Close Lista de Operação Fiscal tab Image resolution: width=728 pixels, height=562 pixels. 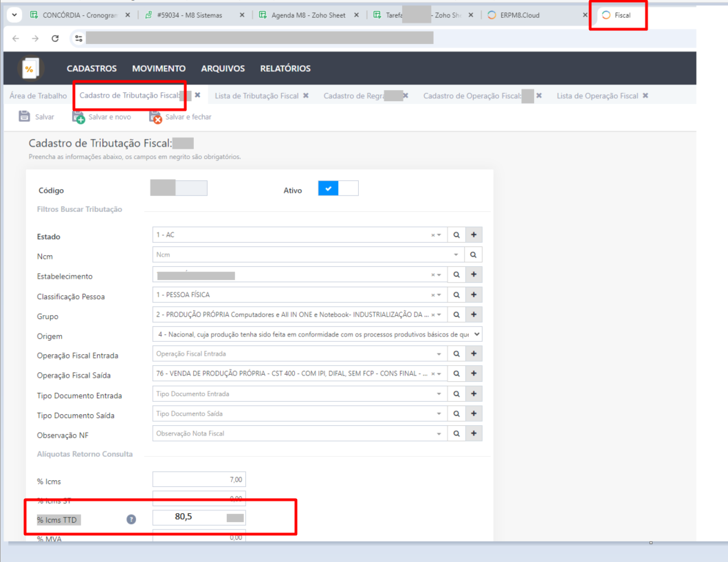pyautogui.click(x=646, y=96)
